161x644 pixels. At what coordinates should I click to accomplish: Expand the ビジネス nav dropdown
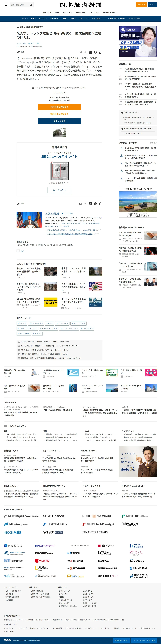(x=43, y=18)
